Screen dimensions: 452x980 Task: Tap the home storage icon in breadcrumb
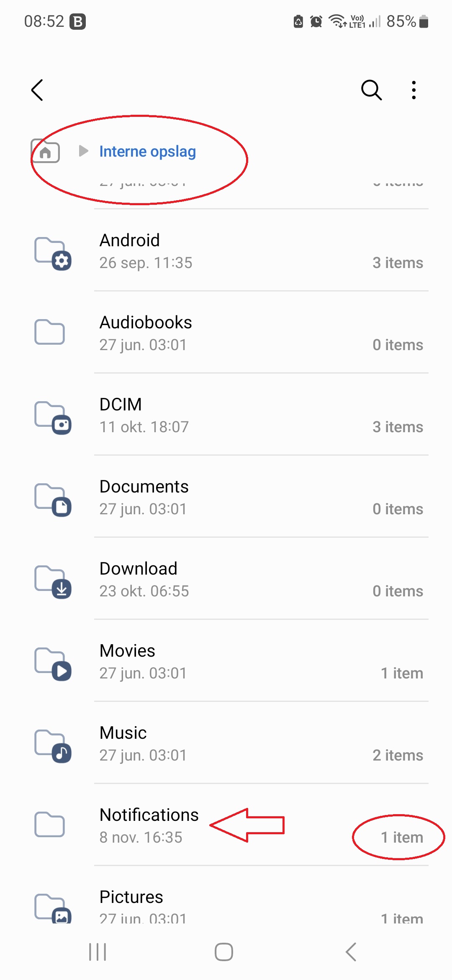click(x=45, y=151)
